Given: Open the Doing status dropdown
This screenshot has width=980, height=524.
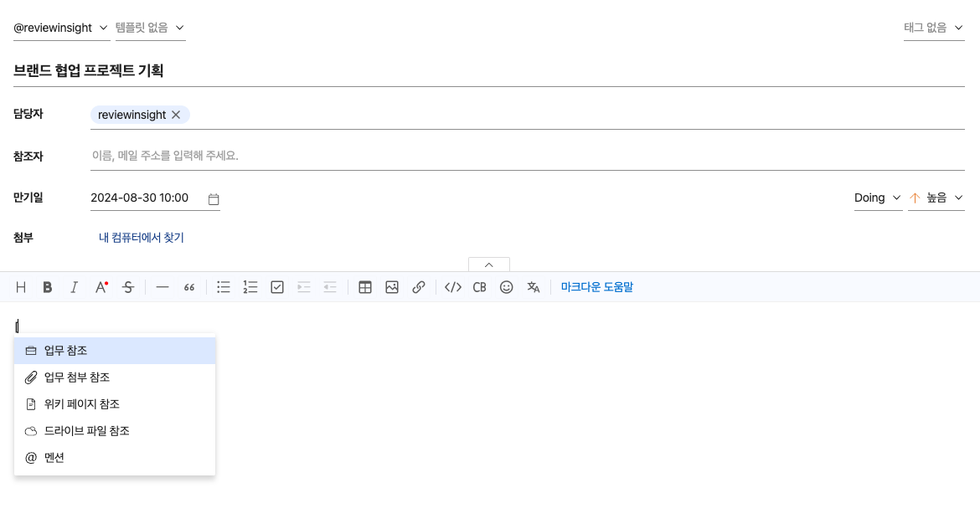Looking at the screenshot, I should point(877,198).
